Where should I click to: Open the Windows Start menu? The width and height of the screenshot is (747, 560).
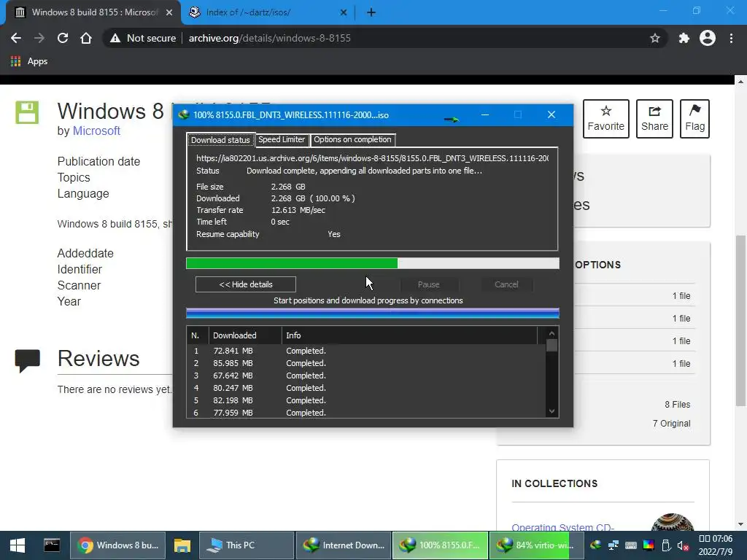pos(18,545)
